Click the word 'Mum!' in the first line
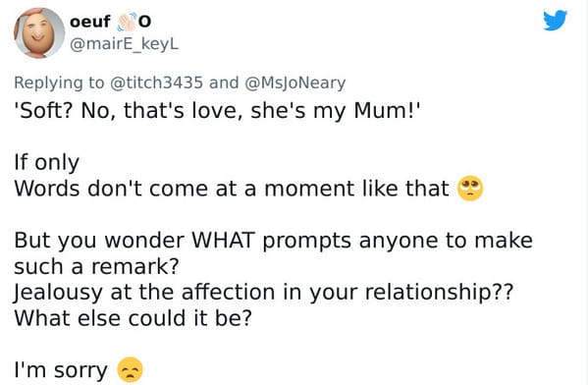 coord(387,111)
